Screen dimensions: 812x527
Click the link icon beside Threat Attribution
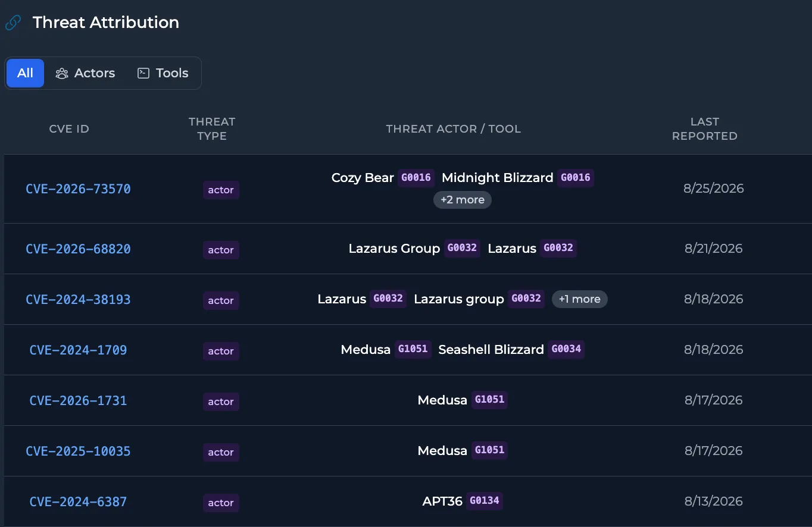13,23
